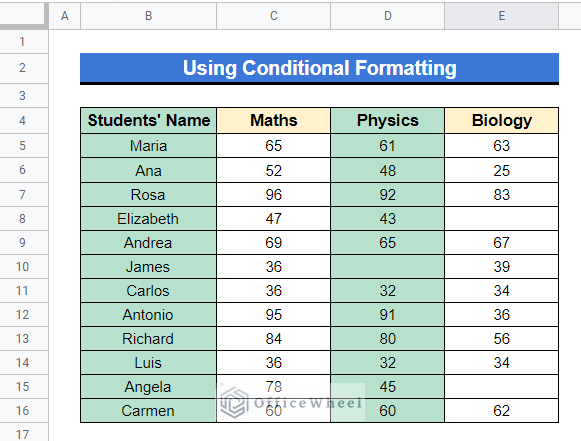Select Antonio's Maths score 95
This screenshot has height=441, width=581.
point(273,315)
